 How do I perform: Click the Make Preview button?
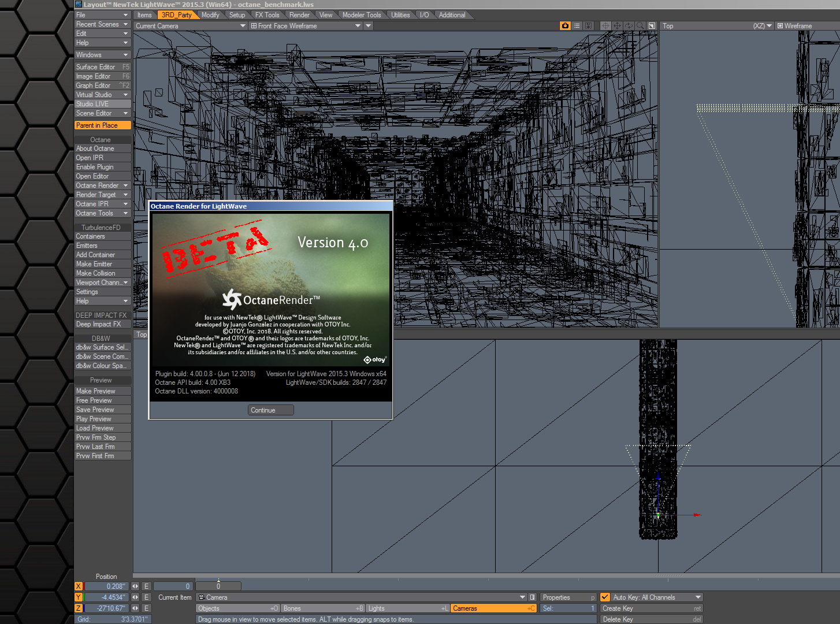[103, 391]
